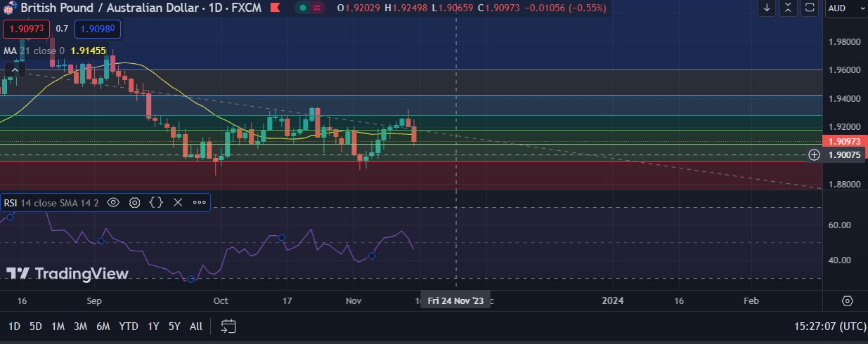Click the red current price label 1.90973
868x344 pixels.
(x=845, y=142)
